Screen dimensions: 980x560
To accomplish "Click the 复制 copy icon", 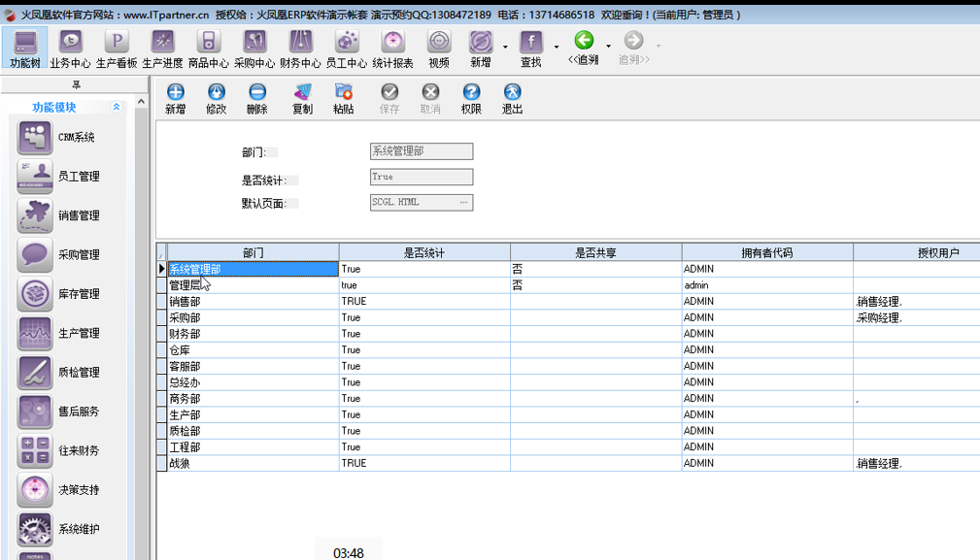I will coord(302,99).
